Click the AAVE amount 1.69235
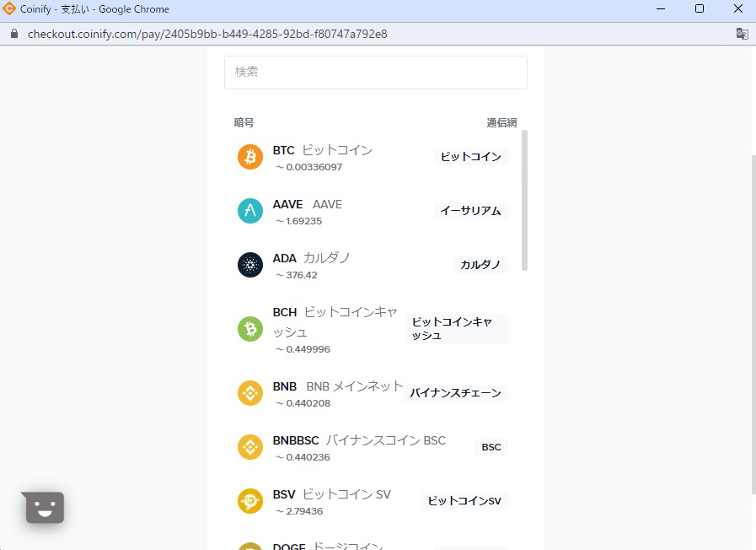 [x=299, y=222]
